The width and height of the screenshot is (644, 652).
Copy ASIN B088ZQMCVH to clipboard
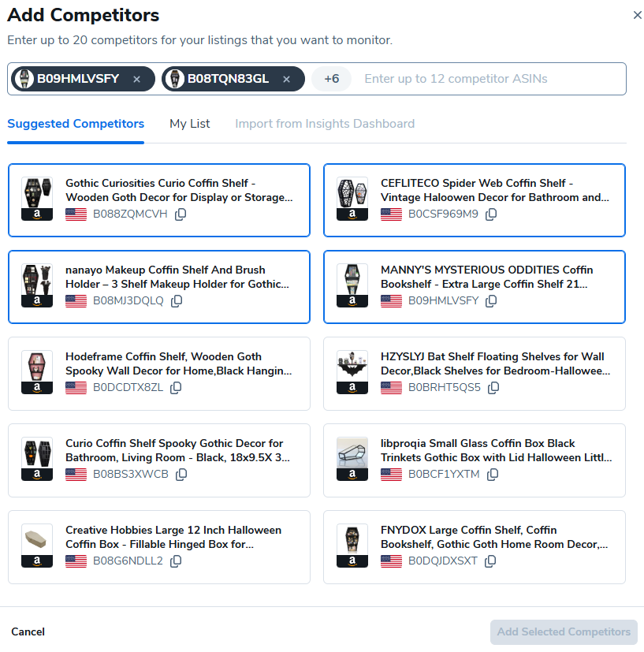coord(181,214)
